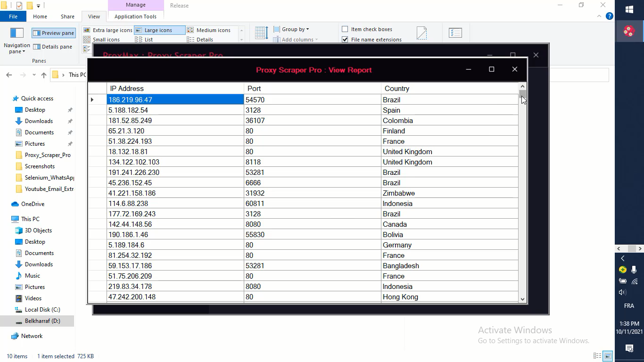The width and height of the screenshot is (644, 362).
Task: Click the red ProxMax taskbar app icon
Action: click(629, 31)
